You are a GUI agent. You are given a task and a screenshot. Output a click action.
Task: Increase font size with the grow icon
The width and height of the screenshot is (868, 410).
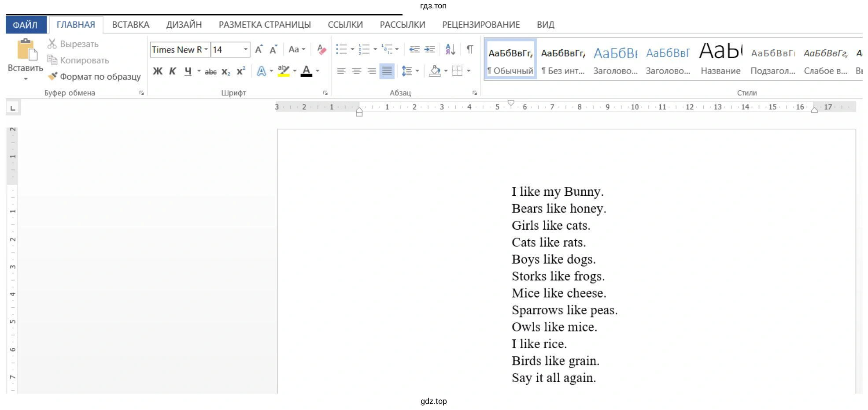pos(259,49)
